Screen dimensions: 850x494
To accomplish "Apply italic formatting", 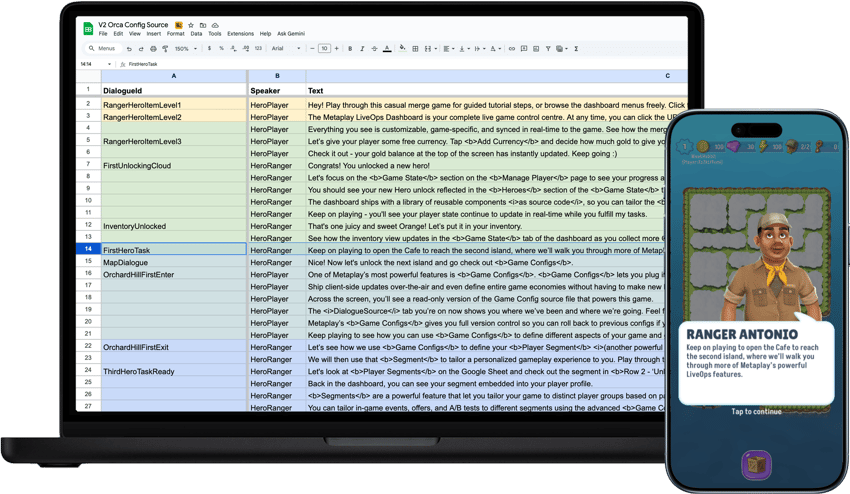I will pyautogui.click(x=362, y=48).
